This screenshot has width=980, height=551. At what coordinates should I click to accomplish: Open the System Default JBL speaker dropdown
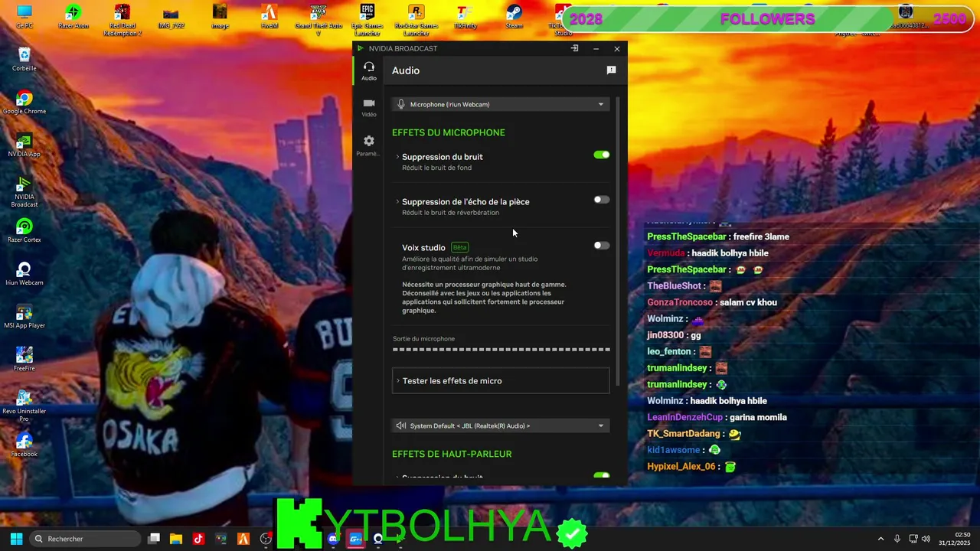click(x=501, y=425)
